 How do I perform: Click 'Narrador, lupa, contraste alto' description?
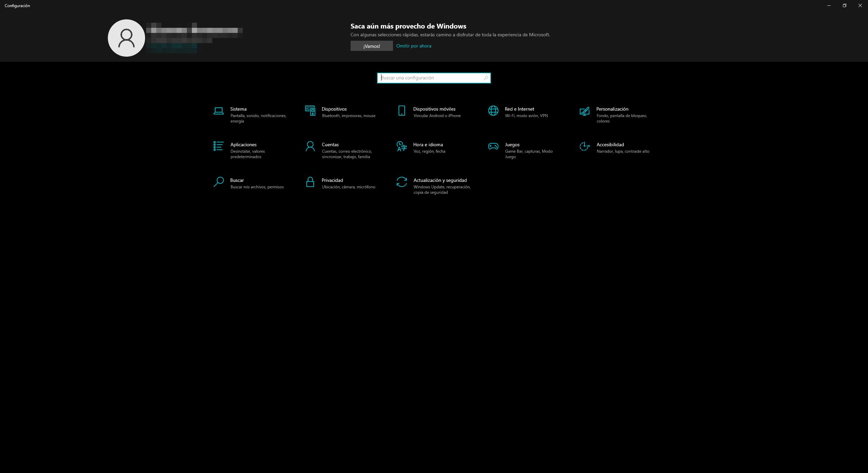pos(623,152)
